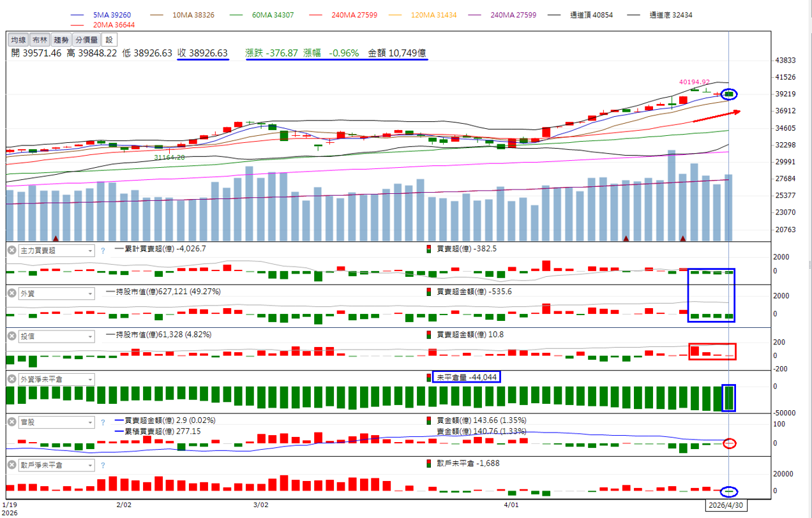Close the 投信 indicator panel

11,336
